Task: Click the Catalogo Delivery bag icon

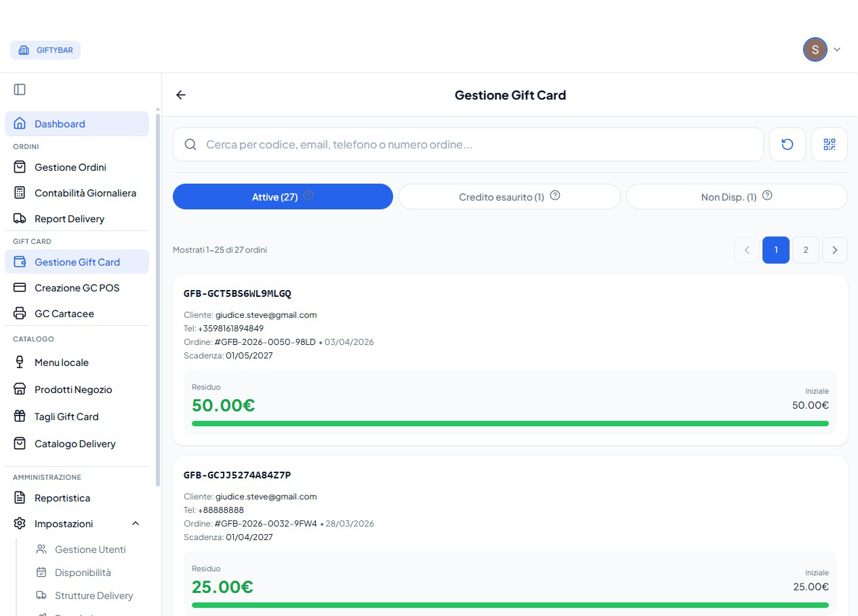Action: (20, 444)
